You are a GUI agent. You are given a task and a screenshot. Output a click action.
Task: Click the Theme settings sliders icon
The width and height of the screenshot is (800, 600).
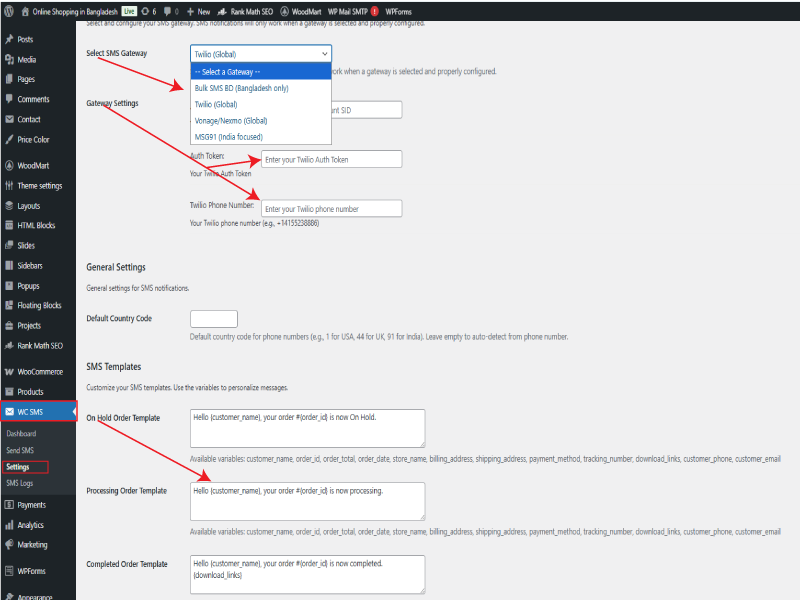[9, 186]
